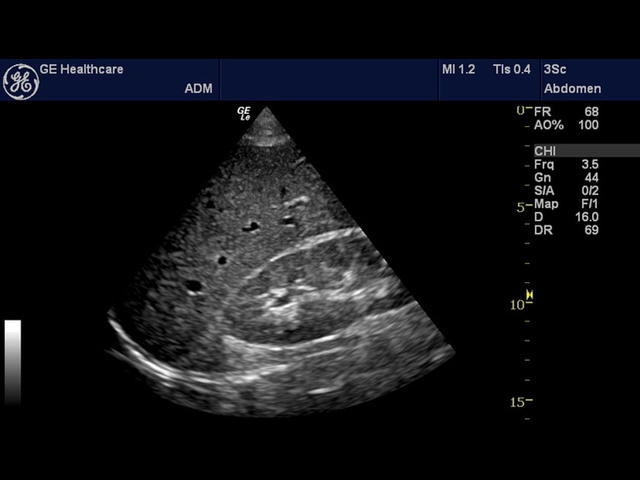Viewport: 640px width, 480px height.
Task: Click the TIs 0.4 indicator
Action: 511,69
